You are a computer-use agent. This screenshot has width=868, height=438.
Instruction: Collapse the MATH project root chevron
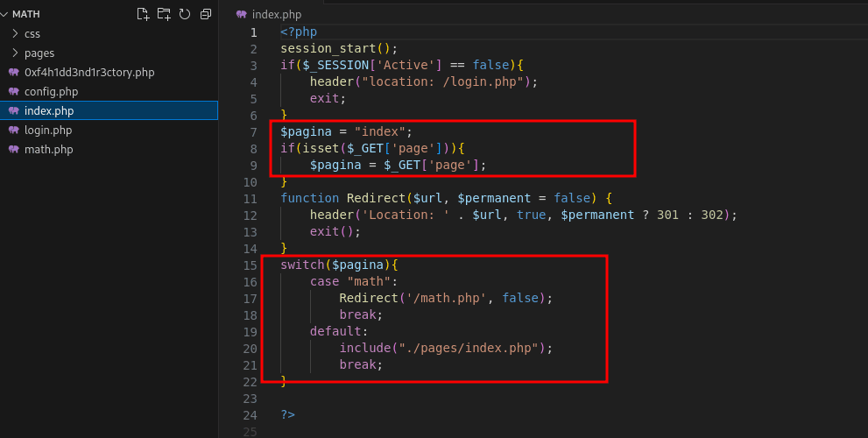pyautogui.click(x=4, y=14)
